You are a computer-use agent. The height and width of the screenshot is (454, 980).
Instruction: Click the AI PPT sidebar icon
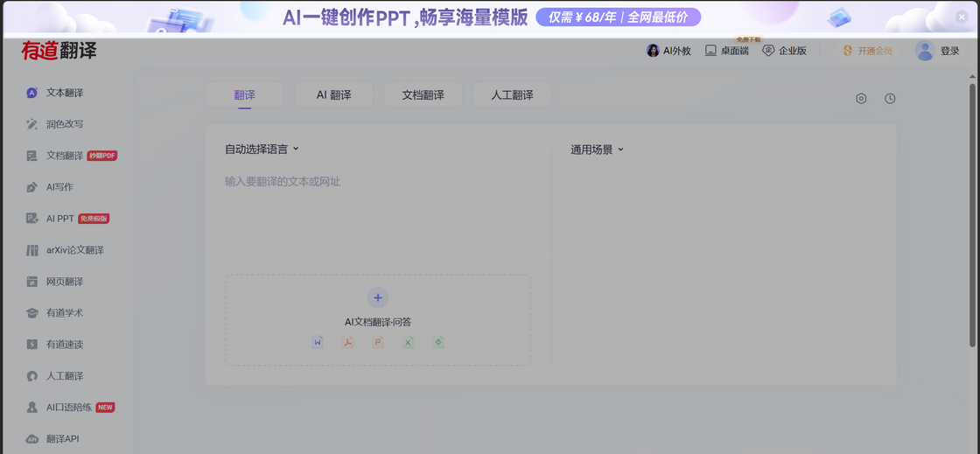31,219
